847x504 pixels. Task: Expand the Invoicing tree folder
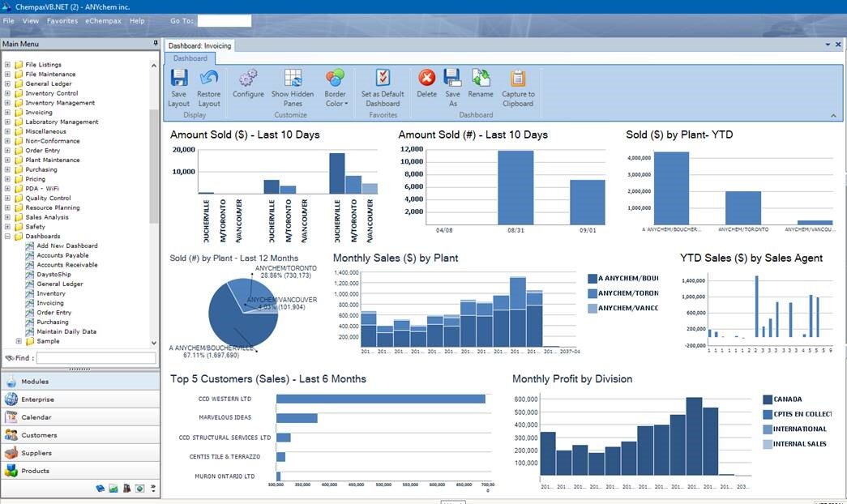(8, 113)
